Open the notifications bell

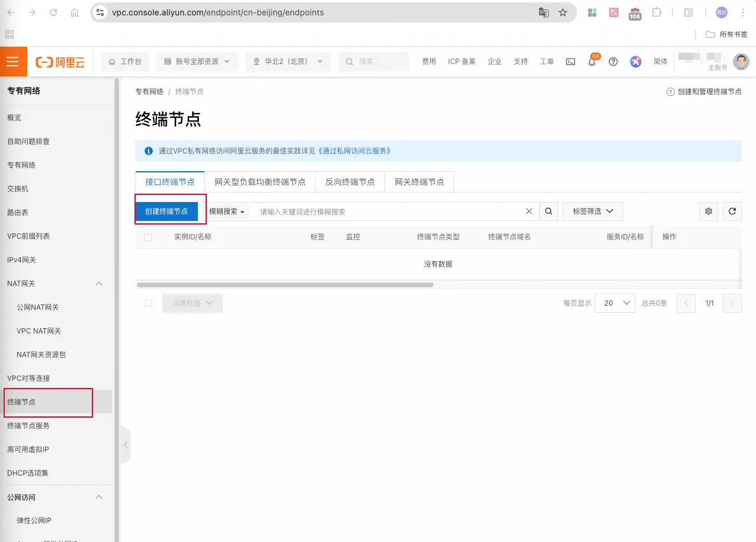pyautogui.click(x=592, y=62)
